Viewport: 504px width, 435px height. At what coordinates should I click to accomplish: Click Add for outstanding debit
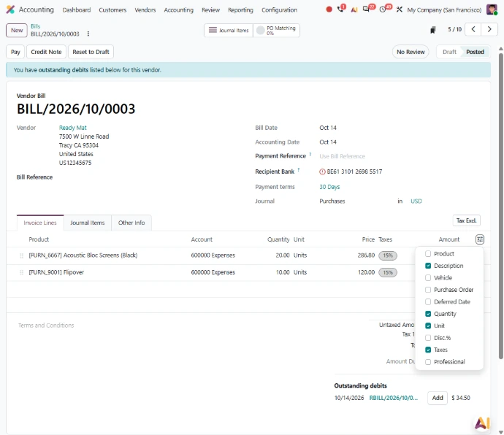tap(438, 398)
